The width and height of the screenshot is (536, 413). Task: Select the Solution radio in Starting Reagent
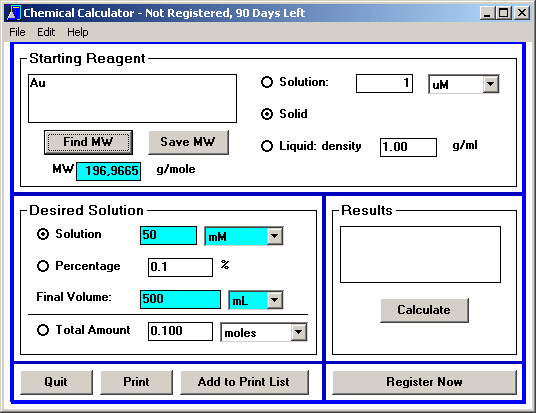click(x=267, y=82)
